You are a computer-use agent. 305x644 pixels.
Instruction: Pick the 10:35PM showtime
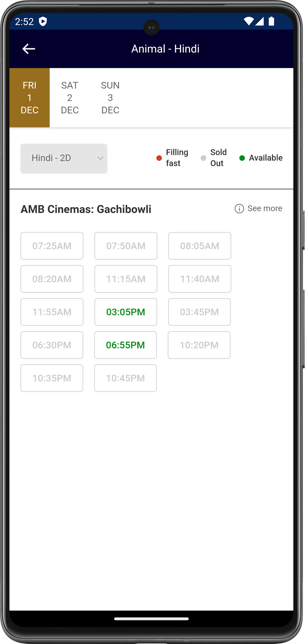tap(52, 378)
